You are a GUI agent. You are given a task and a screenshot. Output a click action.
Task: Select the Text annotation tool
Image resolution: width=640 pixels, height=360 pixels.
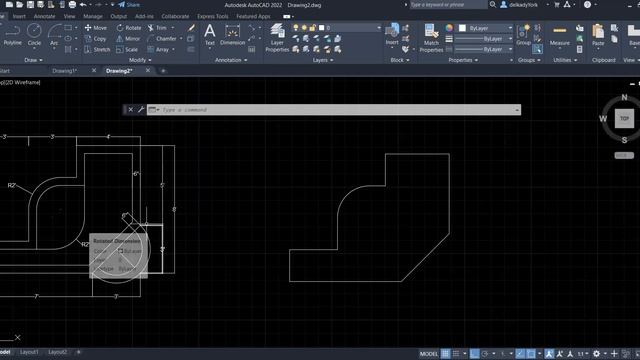[x=210, y=35]
